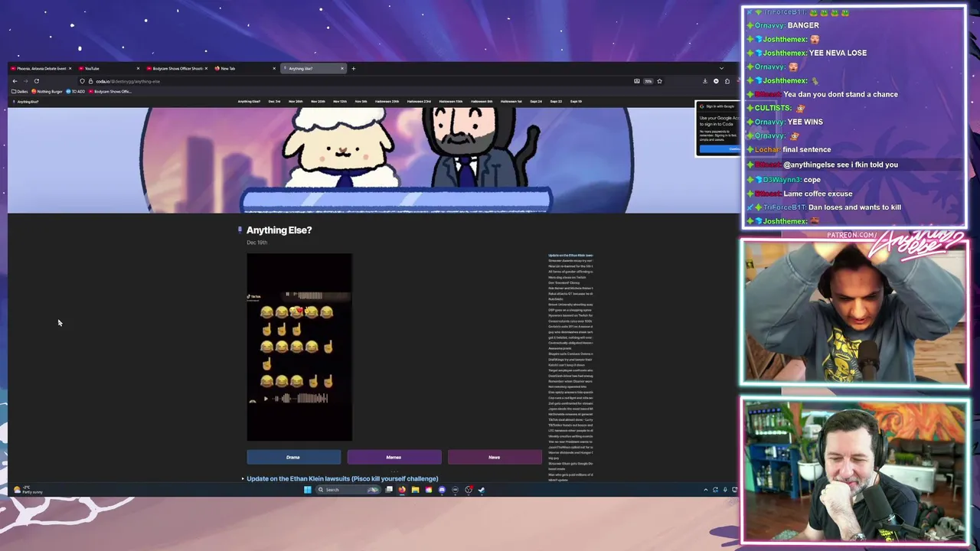This screenshot has width=980, height=551.
Task: Click the Anything Else? page heading
Action: click(279, 230)
